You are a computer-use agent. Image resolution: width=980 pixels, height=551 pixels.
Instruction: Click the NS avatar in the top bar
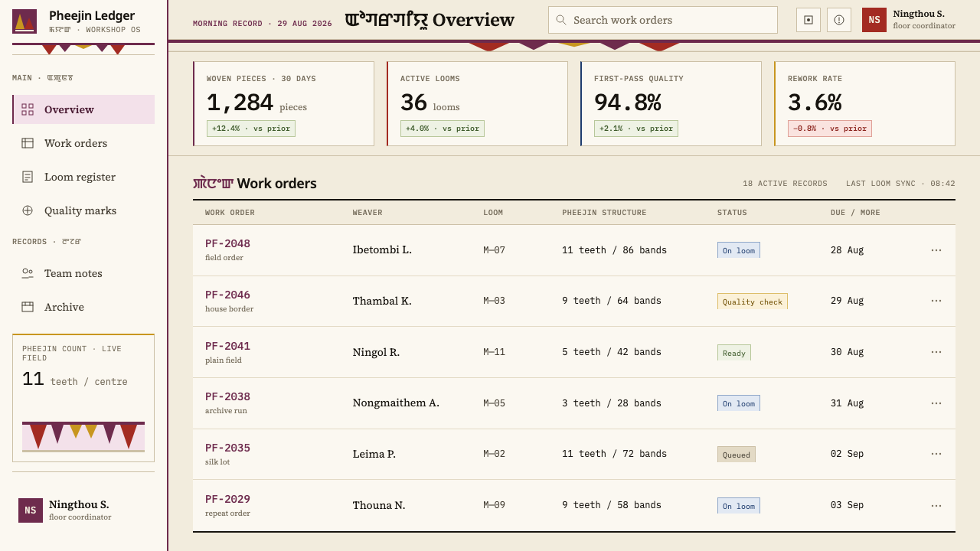(x=874, y=20)
